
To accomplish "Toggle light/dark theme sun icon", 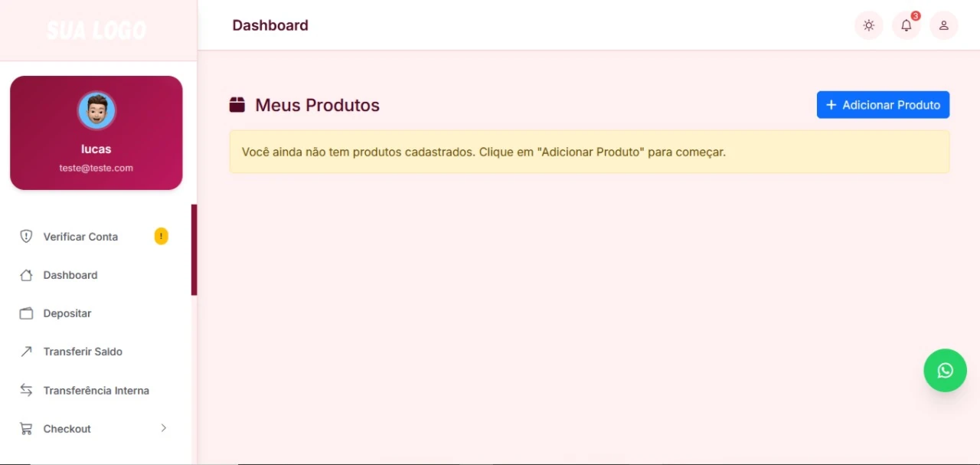I will tap(868, 25).
